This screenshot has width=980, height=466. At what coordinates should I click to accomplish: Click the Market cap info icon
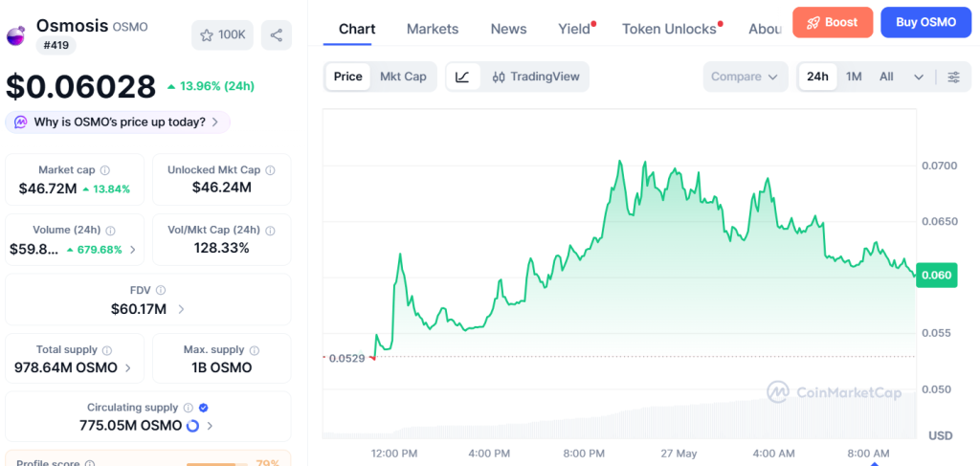pyautogui.click(x=105, y=170)
